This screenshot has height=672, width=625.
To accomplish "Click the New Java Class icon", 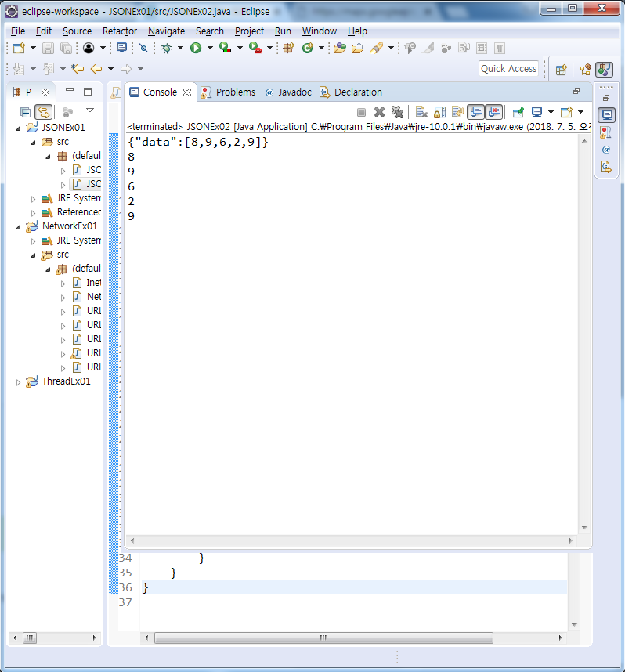I will click(x=307, y=48).
